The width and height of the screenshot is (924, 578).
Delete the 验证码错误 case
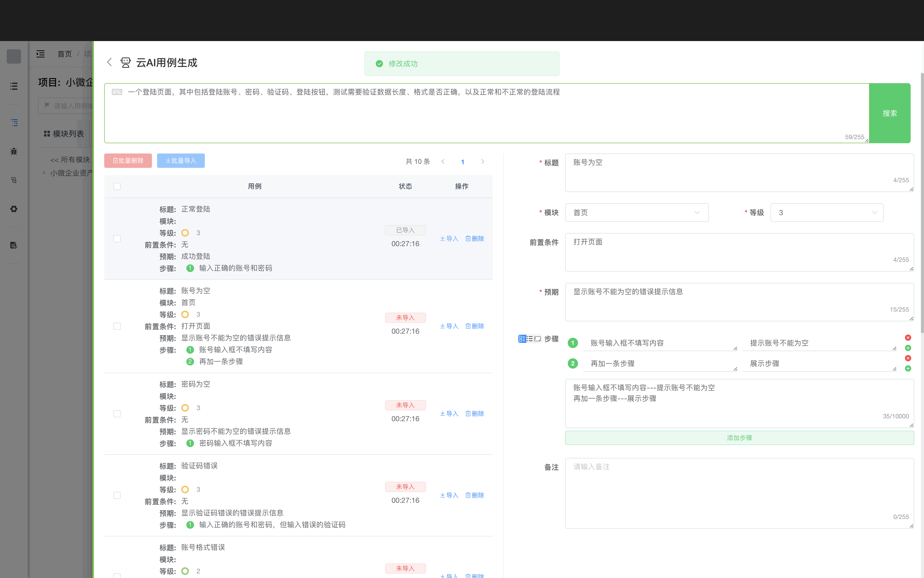coord(474,495)
